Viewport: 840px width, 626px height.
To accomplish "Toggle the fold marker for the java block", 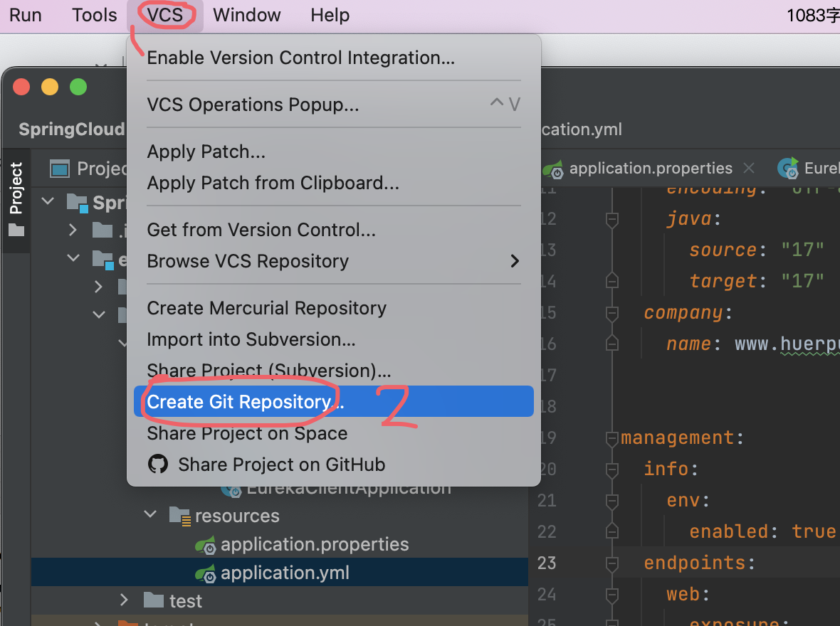I will click(611, 220).
